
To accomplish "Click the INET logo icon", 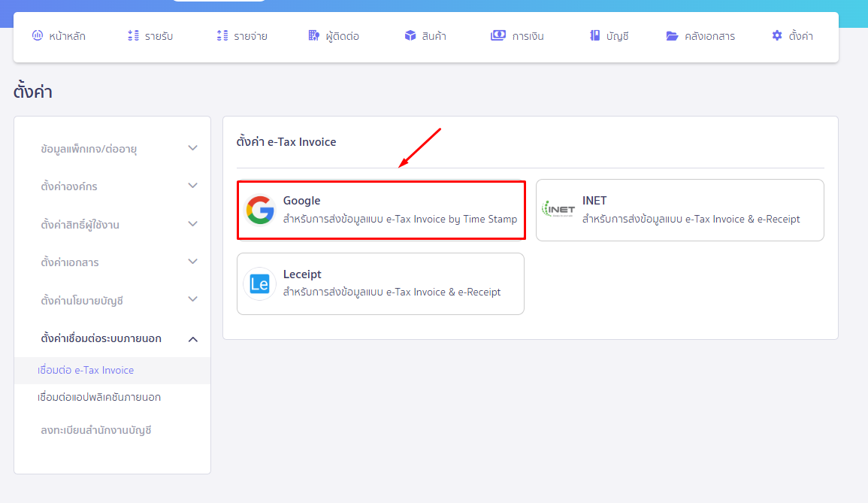I will pyautogui.click(x=558, y=210).
